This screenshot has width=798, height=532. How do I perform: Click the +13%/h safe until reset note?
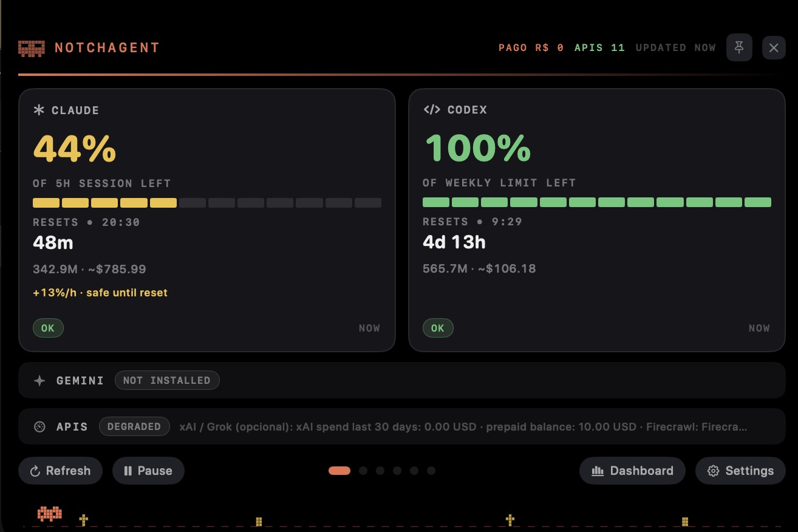[100, 293]
